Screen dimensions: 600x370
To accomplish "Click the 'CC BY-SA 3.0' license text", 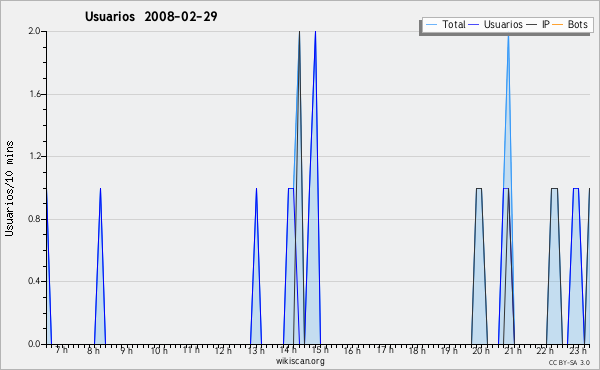I will tap(569, 363).
